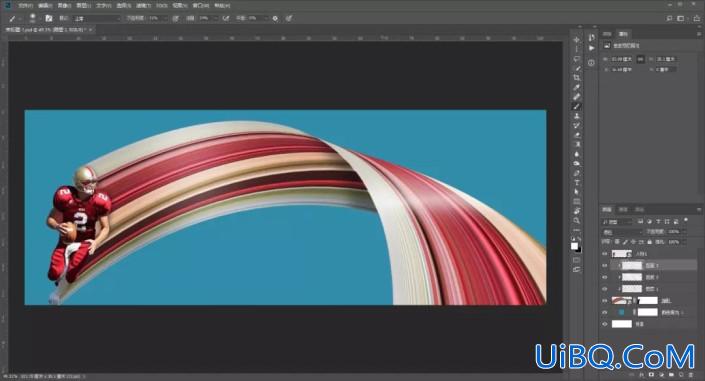This screenshot has height=381, width=705.
Task: Click the width field in Properties
Action: click(x=622, y=59)
